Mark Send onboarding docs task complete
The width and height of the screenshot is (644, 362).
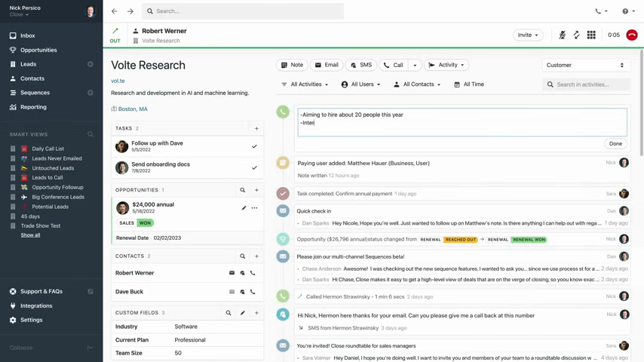(254, 167)
